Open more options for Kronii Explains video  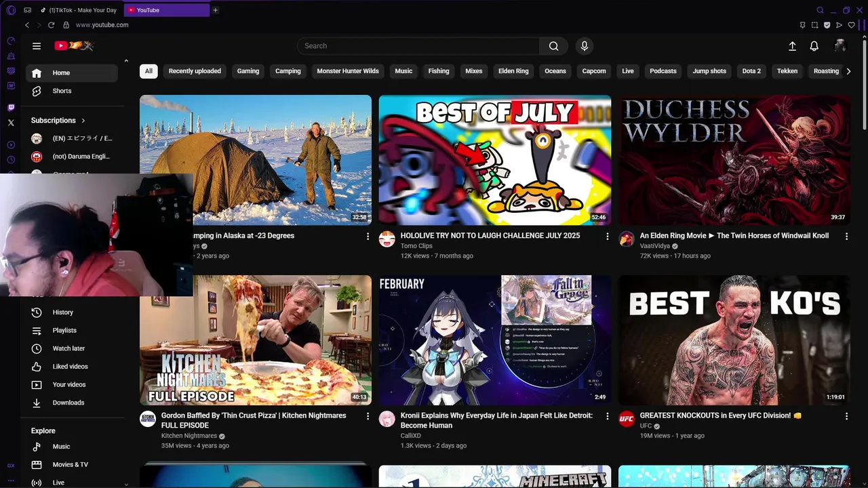(x=608, y=416)
